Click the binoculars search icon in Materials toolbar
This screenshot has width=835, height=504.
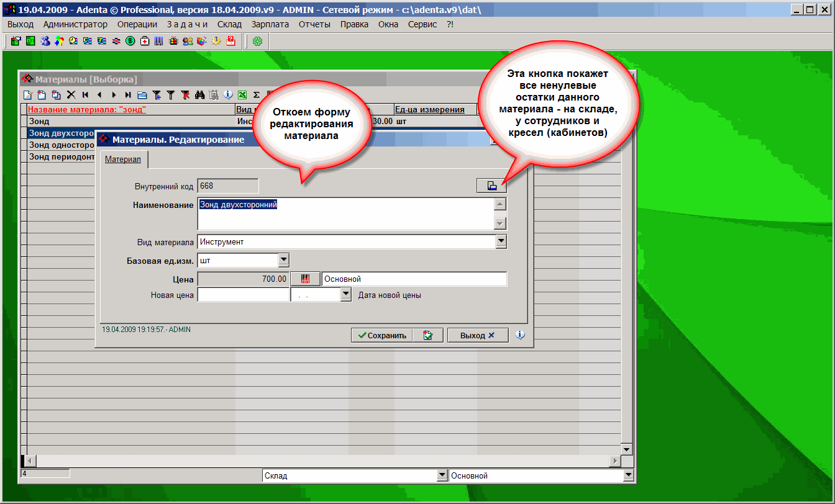(x=199, y=95)
